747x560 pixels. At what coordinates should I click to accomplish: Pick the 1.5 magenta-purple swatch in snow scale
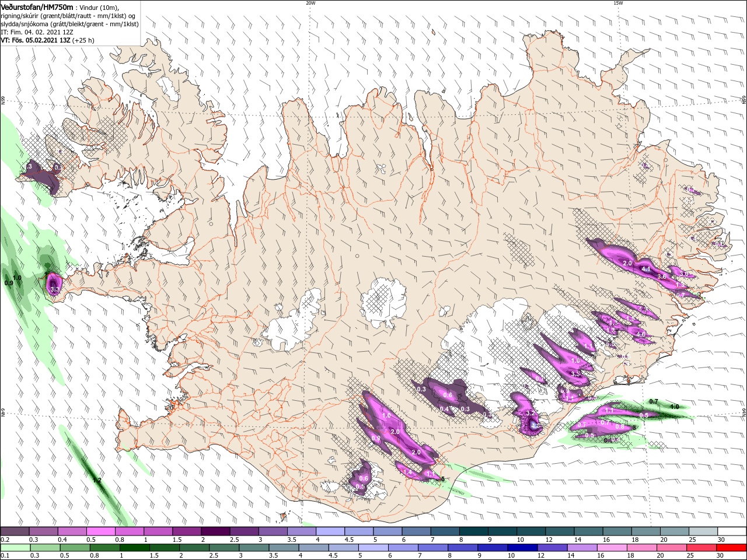click(x=187, y=531)
